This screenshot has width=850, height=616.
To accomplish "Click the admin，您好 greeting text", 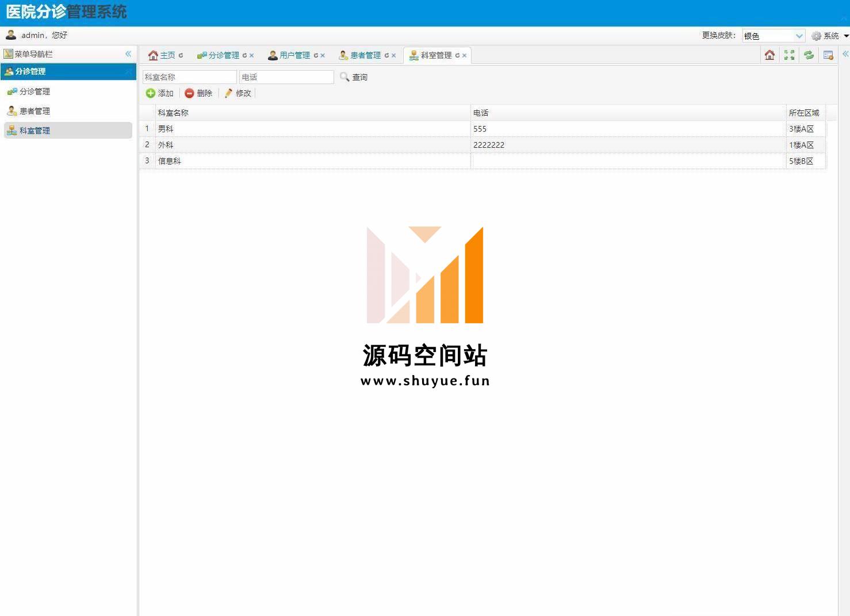I will 44,35.
